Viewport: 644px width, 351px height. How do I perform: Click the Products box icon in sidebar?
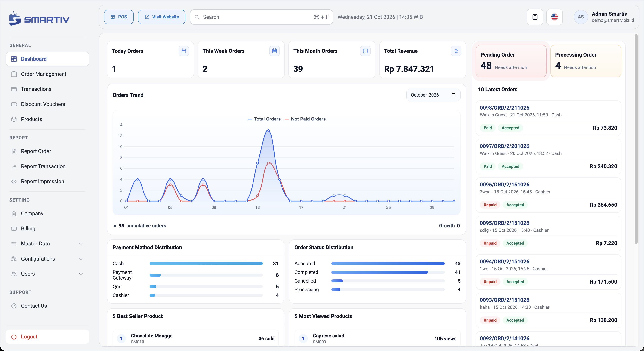[14, 119]
